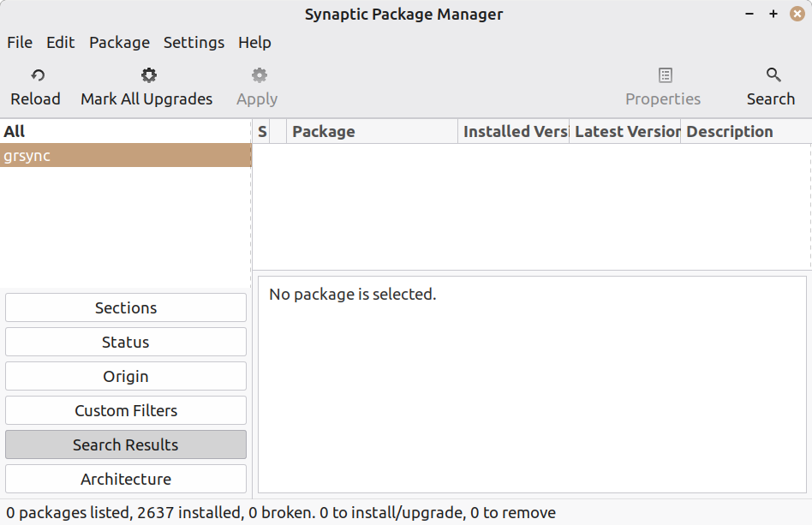Open the Package menu
Viewport: 812px width, 525px height.
tap(119, 42)
